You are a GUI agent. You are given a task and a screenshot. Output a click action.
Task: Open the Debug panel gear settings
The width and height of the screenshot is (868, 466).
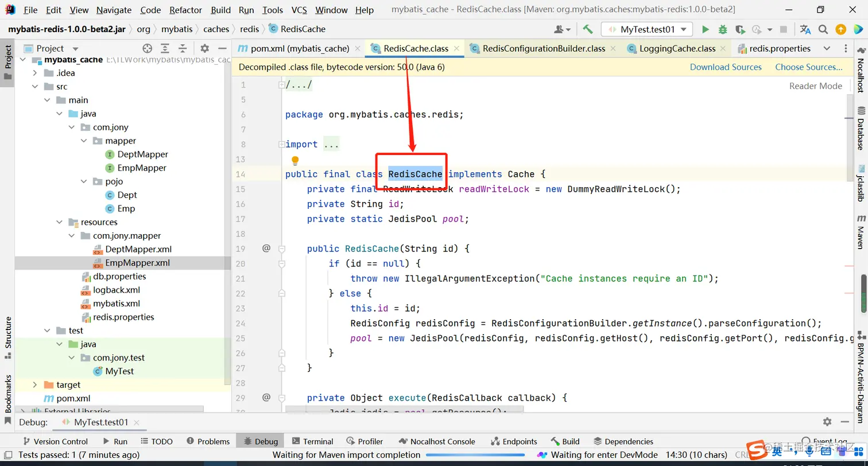click(827, 422)
